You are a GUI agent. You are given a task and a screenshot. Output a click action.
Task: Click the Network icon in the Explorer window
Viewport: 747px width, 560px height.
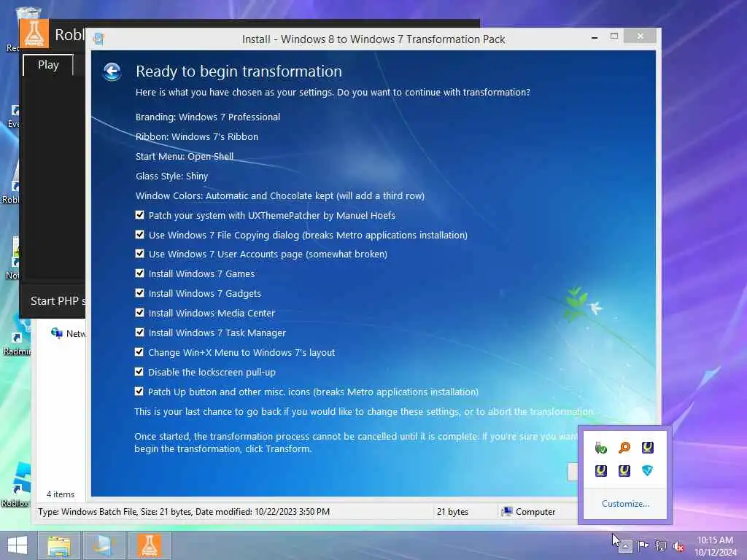[x=57, y=333]
